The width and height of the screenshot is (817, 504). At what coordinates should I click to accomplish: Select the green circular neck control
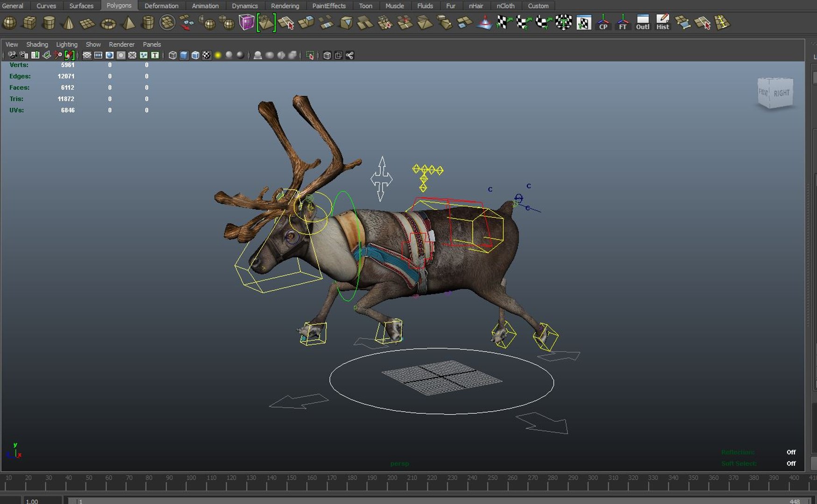(x=347, y=246)
